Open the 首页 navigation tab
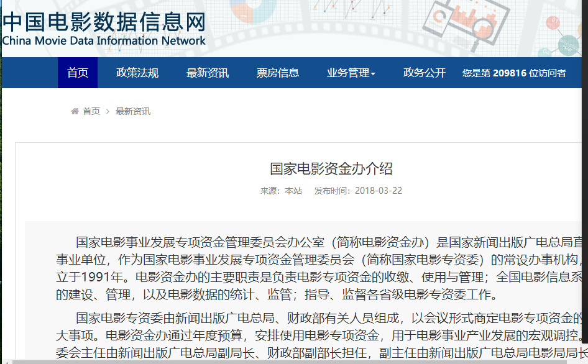 tap(78, 73)
